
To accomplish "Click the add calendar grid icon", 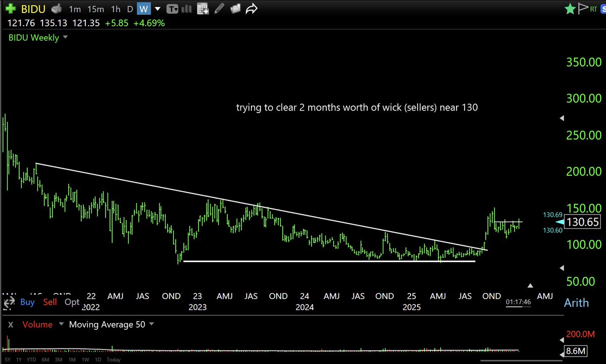I will click(x=203, y=9).
